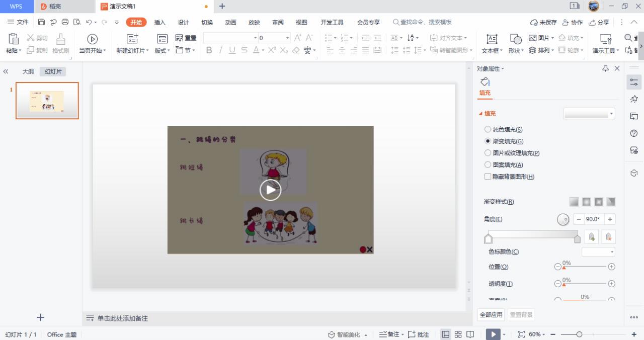644x340 pixels.
Task: Select slide 1 thumbnail in sidebar
Action: click(47, 101)
